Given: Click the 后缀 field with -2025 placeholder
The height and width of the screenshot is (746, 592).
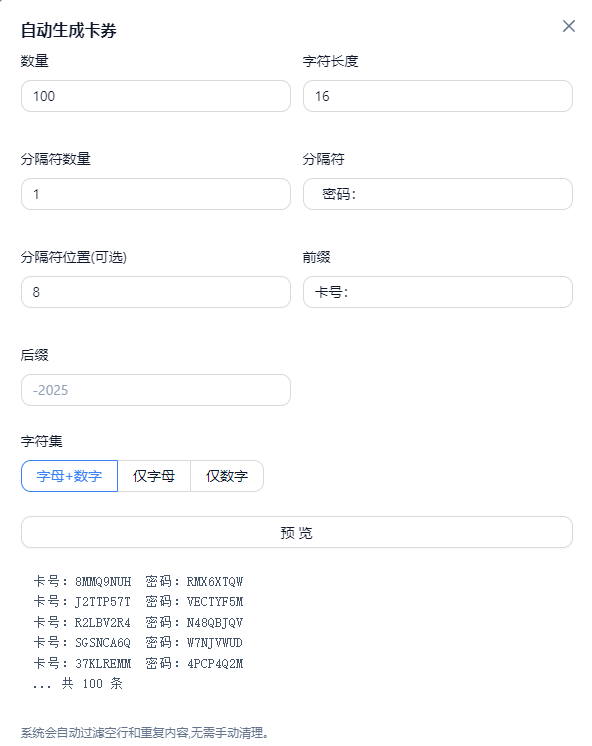Looking at the screenshot, I should (156, 390).
